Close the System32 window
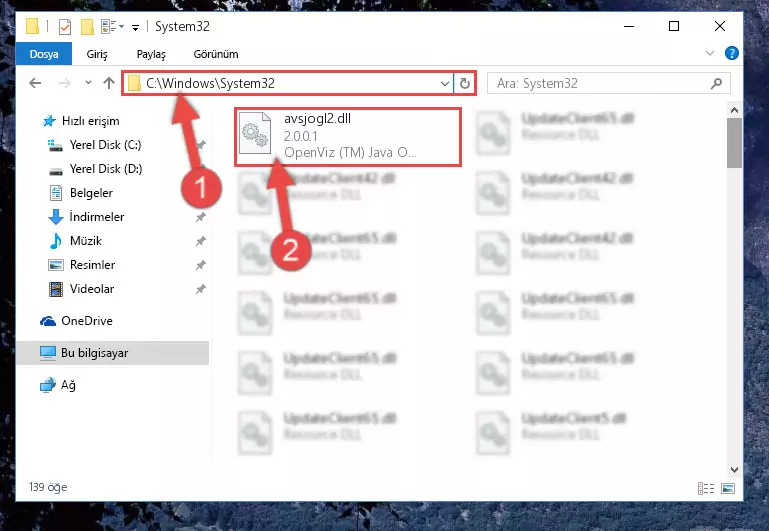 point(719,26)
